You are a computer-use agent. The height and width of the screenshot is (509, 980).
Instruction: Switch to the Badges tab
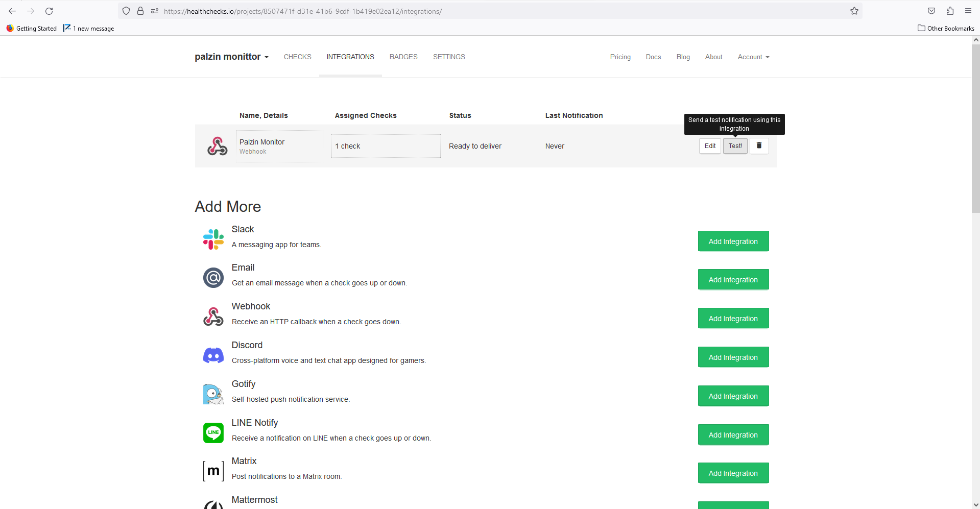pyautogui.click(x=403, y=57)
